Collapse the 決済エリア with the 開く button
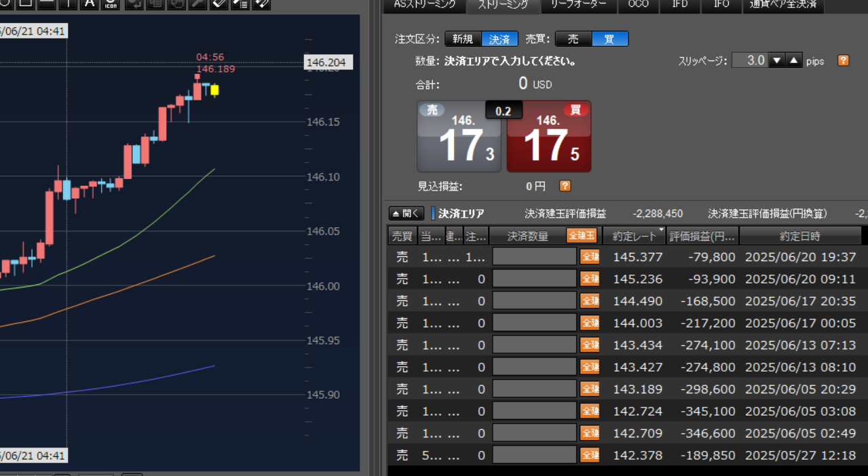 [x=407, y=214]
